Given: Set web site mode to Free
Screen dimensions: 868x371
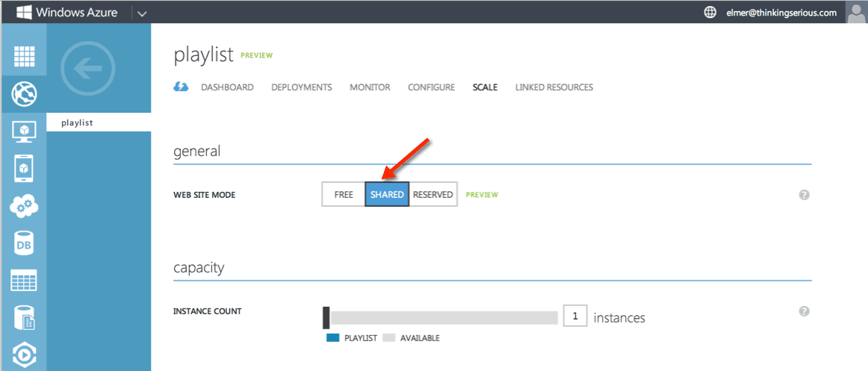Looking at the screenshot, I should 344,195.
